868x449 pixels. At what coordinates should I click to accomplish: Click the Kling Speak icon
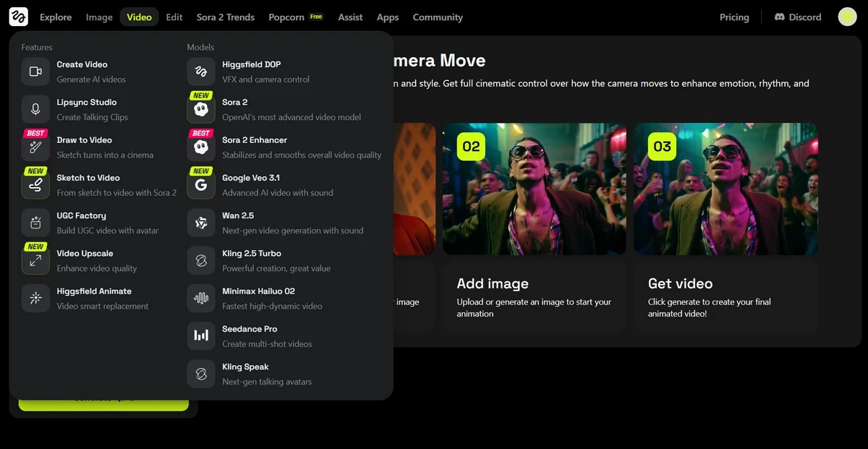point(201,374)
